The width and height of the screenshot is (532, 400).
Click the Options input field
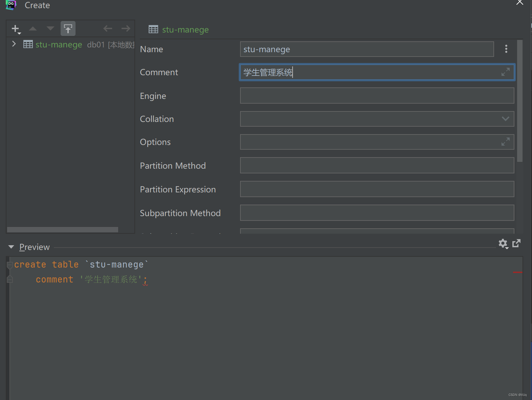(x=377, y=142)
